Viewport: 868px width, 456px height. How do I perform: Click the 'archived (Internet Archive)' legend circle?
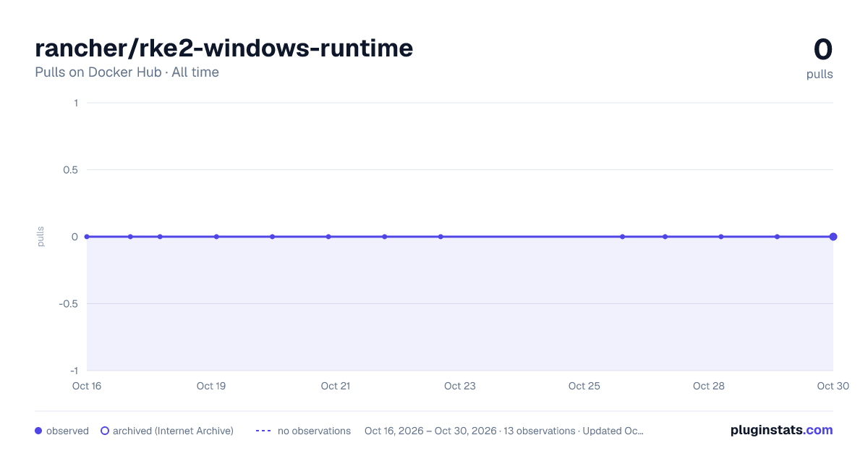(105, 431)
